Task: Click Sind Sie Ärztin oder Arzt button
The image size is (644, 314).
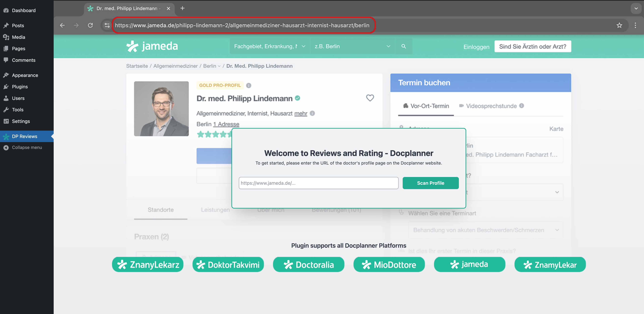Action: pos(532,47)
